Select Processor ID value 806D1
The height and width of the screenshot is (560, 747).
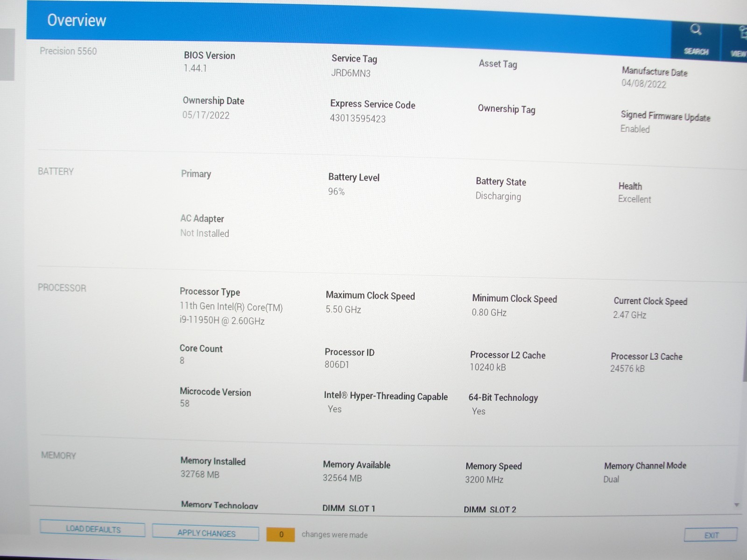337,364
